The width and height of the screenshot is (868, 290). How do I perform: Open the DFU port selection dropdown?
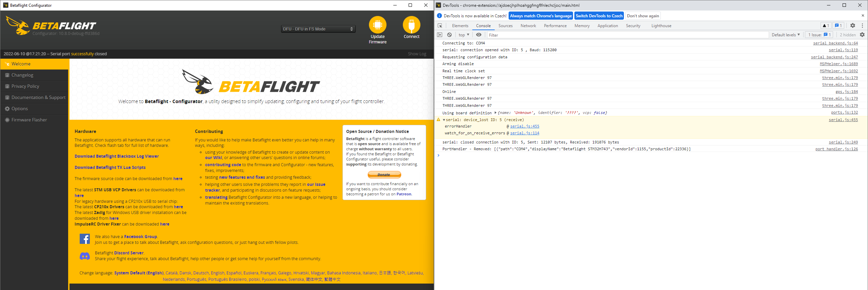click(318, 29)
